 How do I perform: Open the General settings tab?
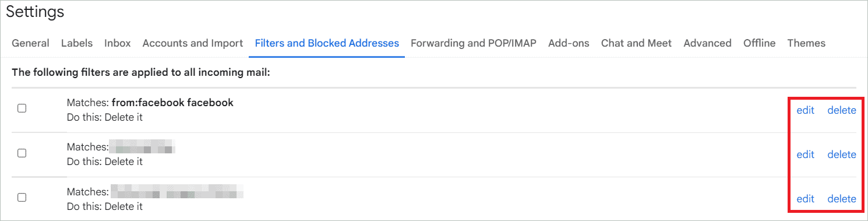pos(30,43)
